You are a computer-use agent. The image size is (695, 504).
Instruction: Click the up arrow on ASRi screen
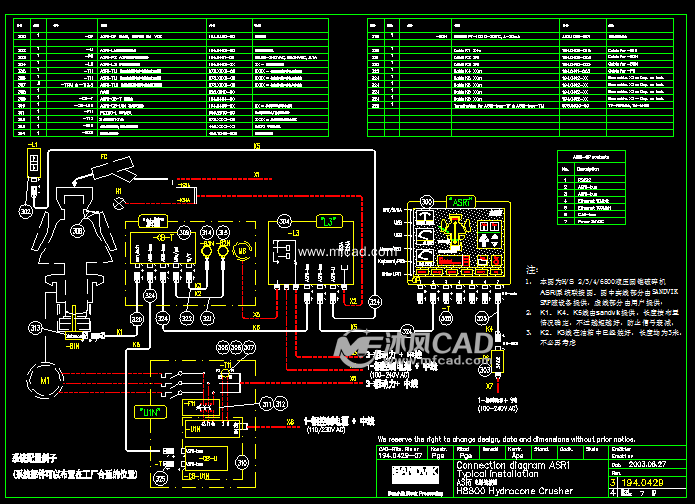483,241
